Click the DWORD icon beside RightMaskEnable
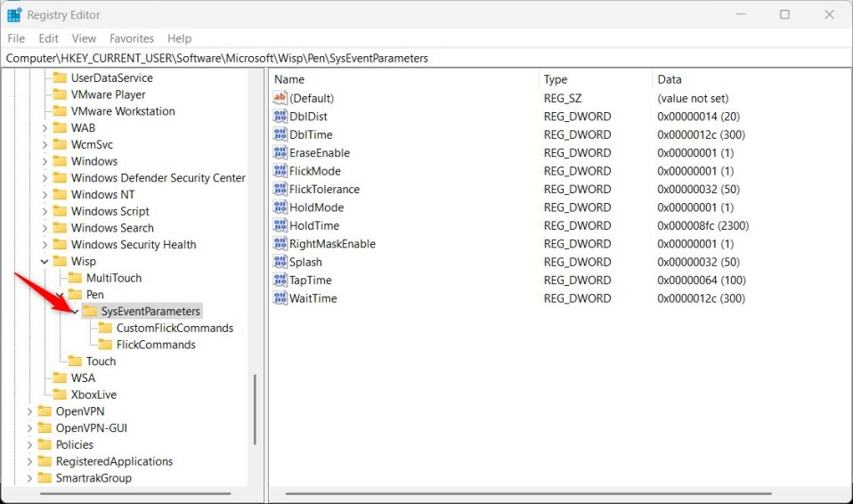The height and width of the screenshot is (504, 853). pos(280,244)
